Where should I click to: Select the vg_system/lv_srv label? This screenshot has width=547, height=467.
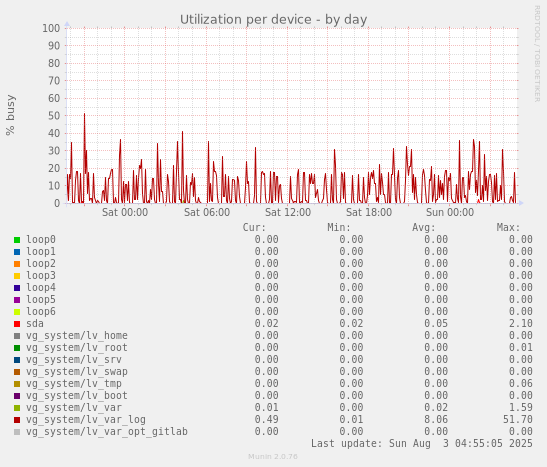click(x=74, y=360)
